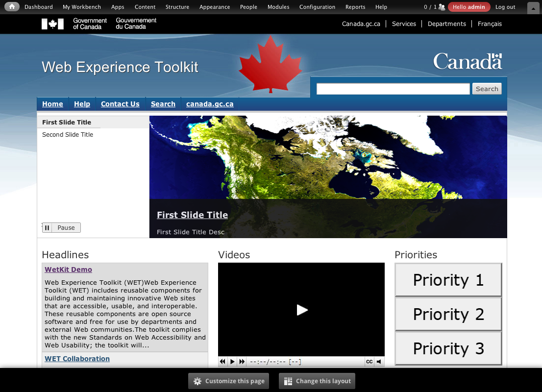Click the Priorities section heading
Viewport: 542px width, 392px height.
(416, 255)
